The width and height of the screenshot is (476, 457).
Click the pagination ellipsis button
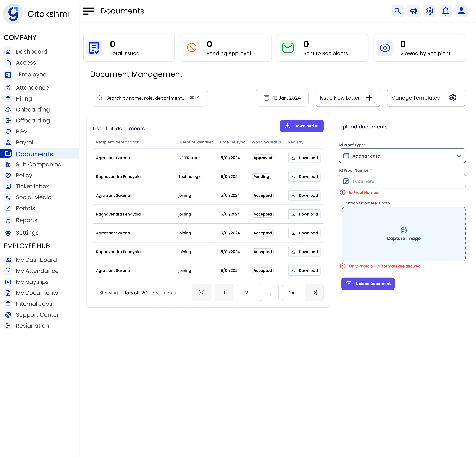(269, 293)
